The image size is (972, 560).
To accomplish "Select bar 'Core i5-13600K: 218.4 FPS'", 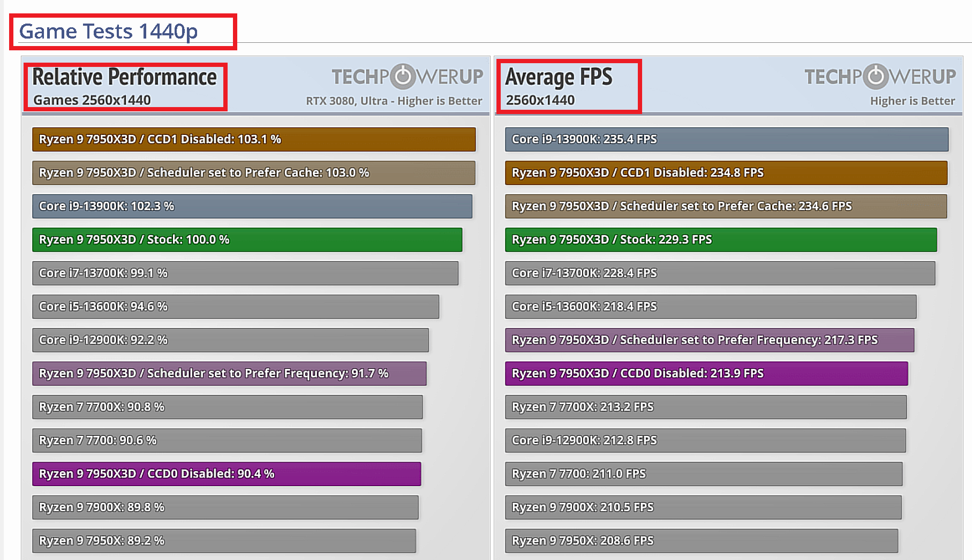I will coord(711,307).
